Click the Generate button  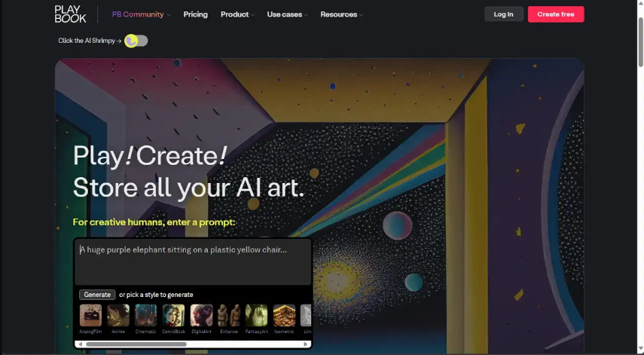click(x=97, y=295)
